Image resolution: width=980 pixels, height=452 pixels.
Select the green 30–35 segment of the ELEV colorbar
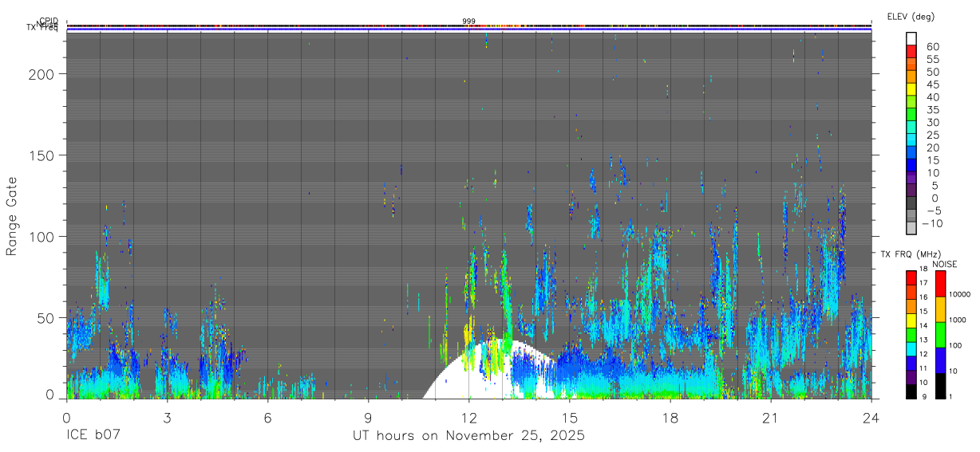coord(912,115)
